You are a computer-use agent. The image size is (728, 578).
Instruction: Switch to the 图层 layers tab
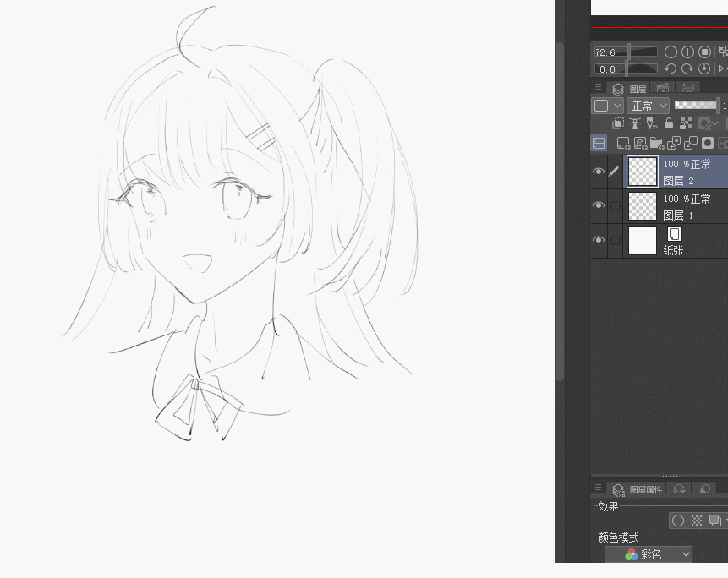coord(628,89)
